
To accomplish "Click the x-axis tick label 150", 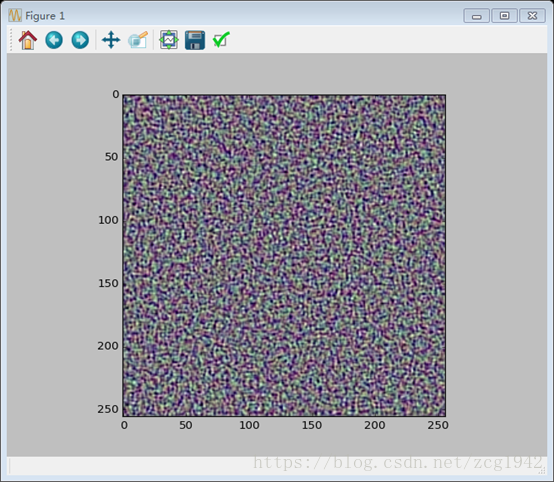I will [x=312, y=425].
